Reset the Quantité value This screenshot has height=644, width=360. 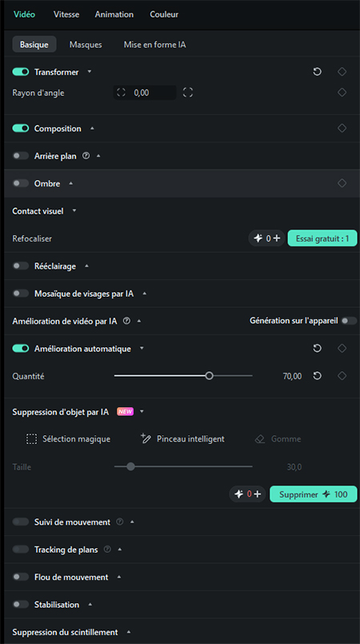pyautogui.click(x=317, y=376)
